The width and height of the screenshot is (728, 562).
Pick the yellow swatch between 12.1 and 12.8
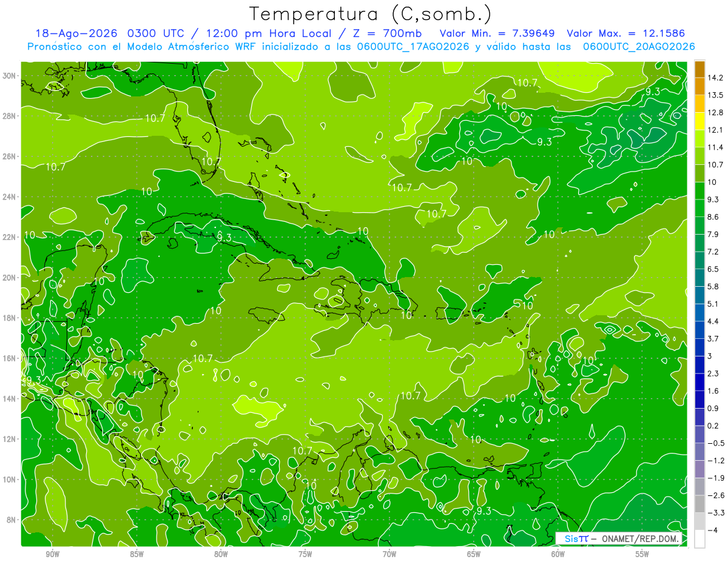(x=699, y=121)
